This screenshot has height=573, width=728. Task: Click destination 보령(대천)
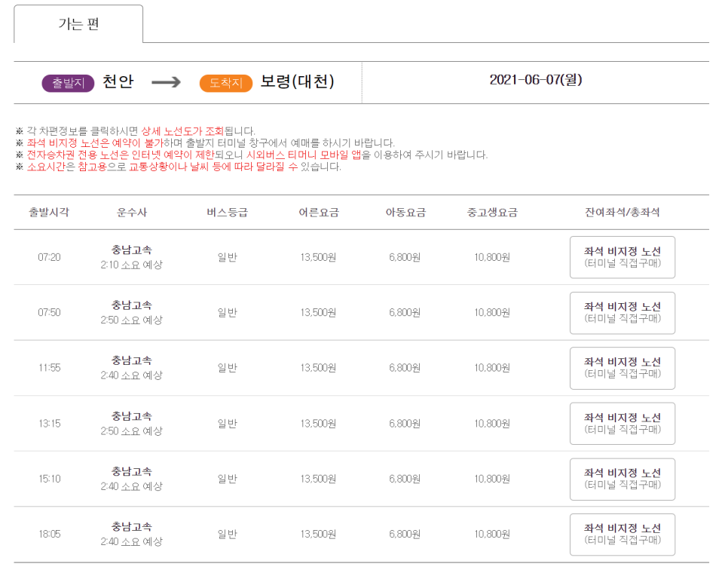(297, 81)
